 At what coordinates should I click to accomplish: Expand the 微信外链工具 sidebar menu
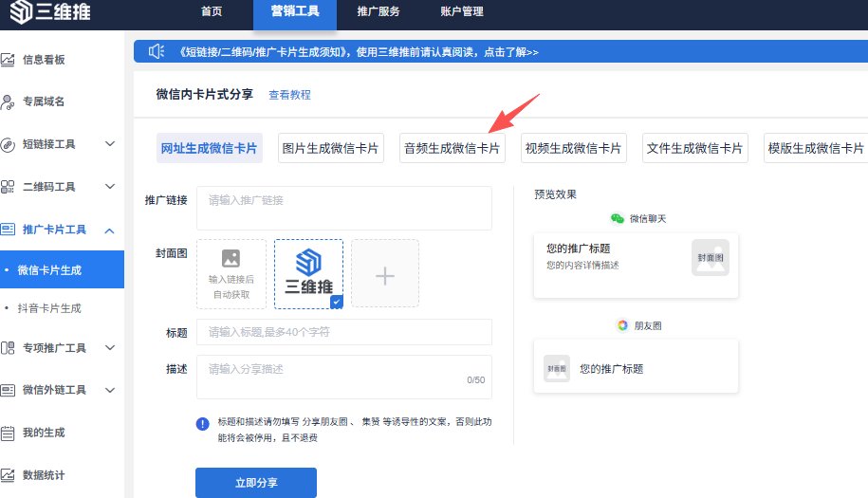(109, 390)
